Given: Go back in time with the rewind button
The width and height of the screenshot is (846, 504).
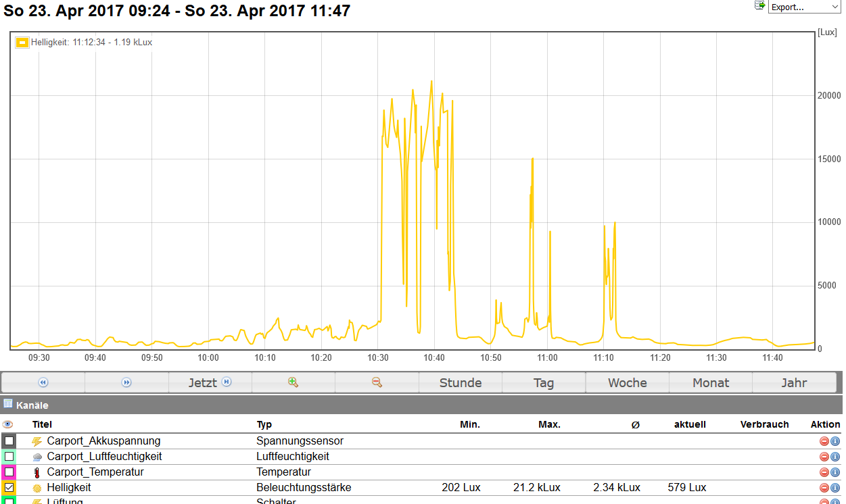Looking at the screenshot, I should click(x=43, y=382).
